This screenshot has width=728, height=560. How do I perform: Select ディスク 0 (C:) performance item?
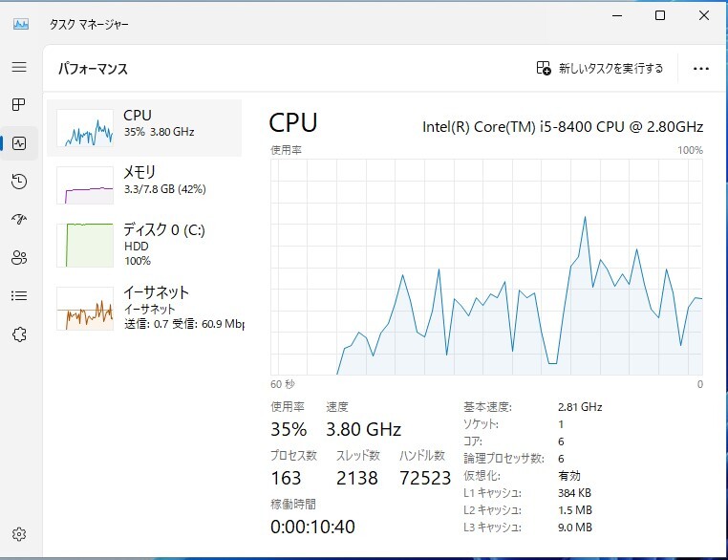[x=145, y=244]
